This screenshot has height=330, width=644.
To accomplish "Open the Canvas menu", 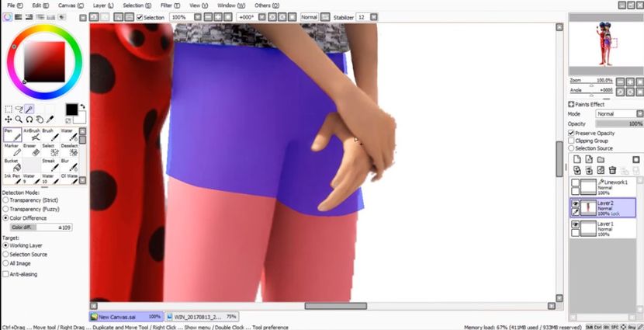I will [x=71, y=5].
